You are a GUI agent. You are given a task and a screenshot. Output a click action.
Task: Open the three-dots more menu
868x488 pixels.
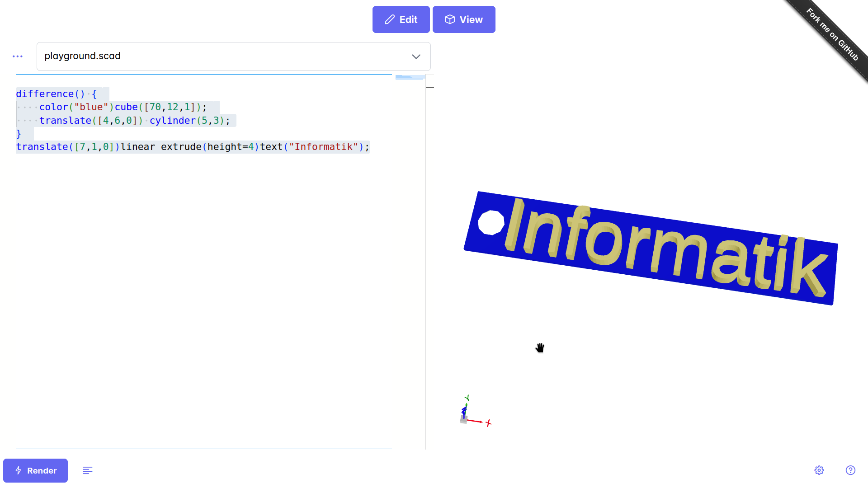pyautogui.click(x=18, y=56)
